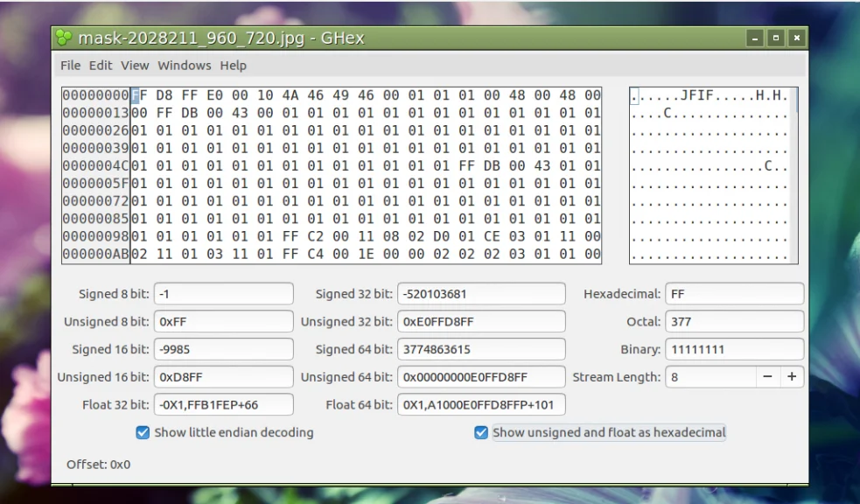Screen dimensions: 860x504
Task: Open the Help menu
Action: click(x=233, y=66)
